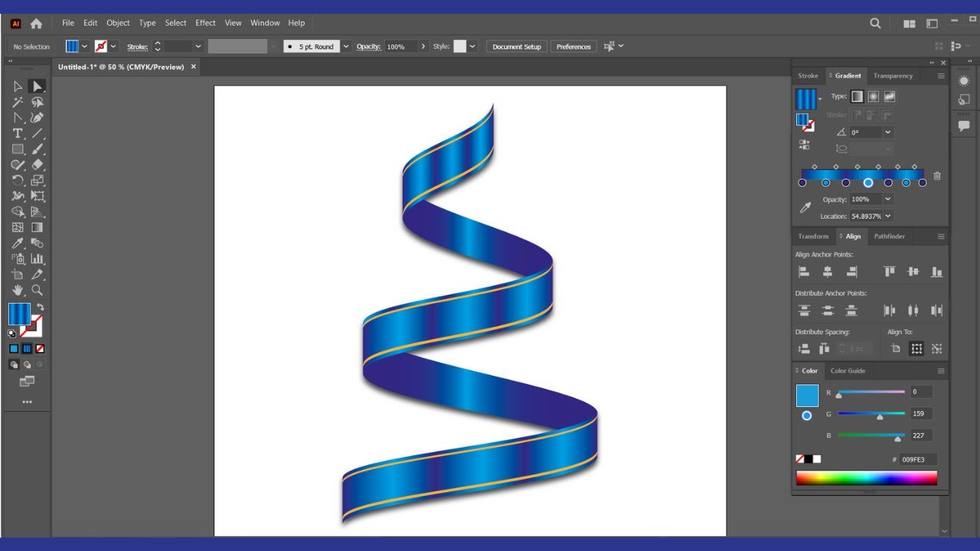
Task: Click Reverse Gradient icon
Action: (805, 144)
